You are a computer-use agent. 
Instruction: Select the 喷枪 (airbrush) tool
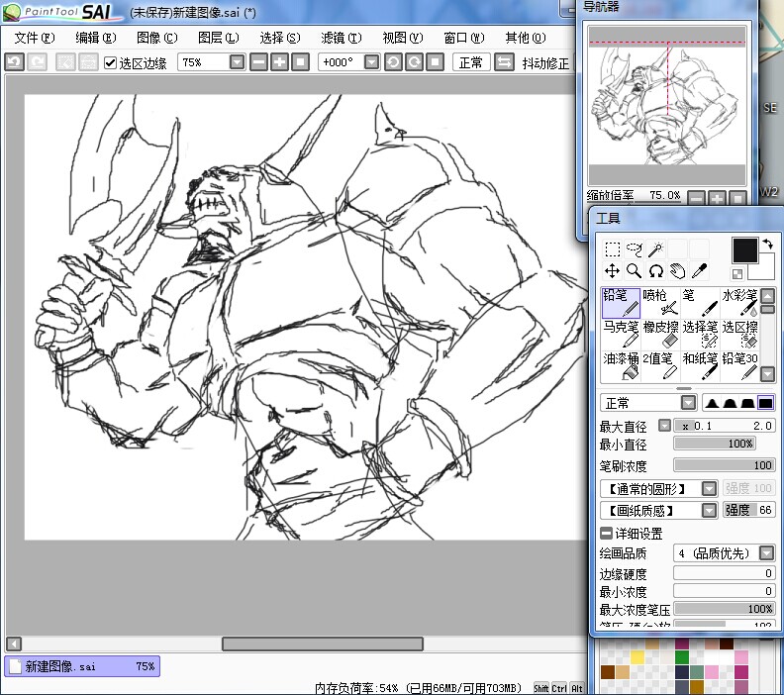[660, 303]
